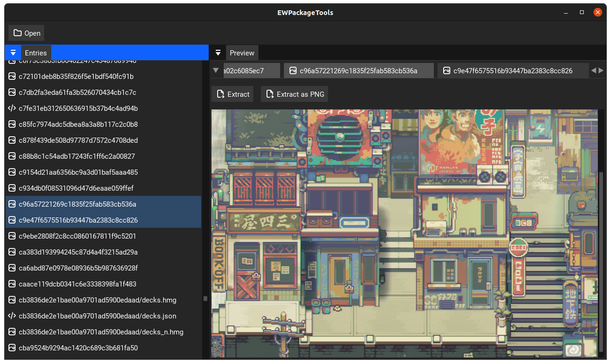Click the image icon beside the decks.hmg entry

pos(12,300)
